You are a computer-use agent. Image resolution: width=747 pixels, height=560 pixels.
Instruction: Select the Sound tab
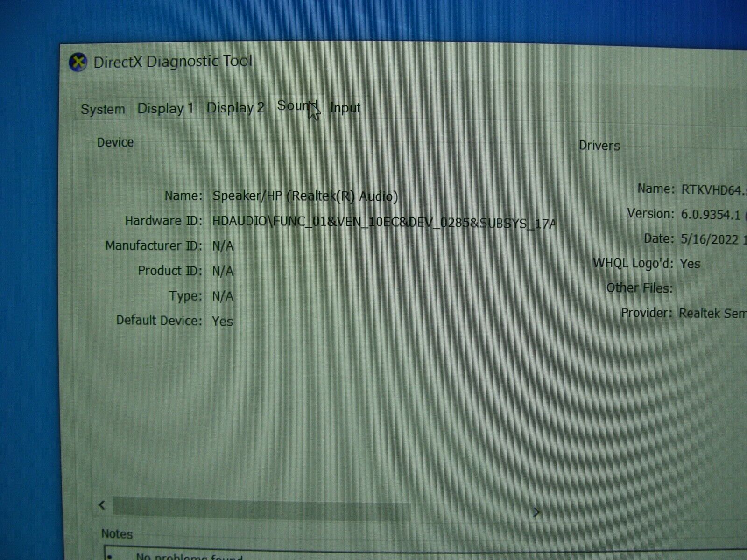(x=297, y=106)
